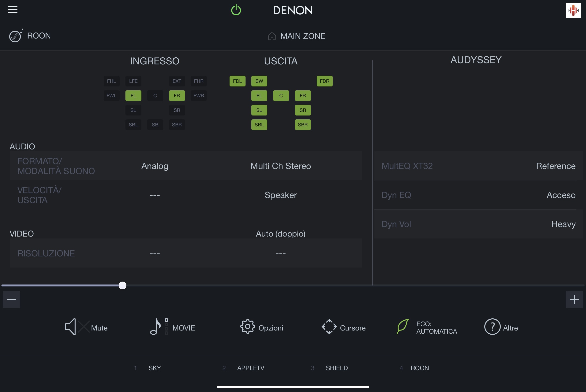Screen dimensions: 586x392
Task: Click the input FWR channel indicator
Action: [199, 96]
